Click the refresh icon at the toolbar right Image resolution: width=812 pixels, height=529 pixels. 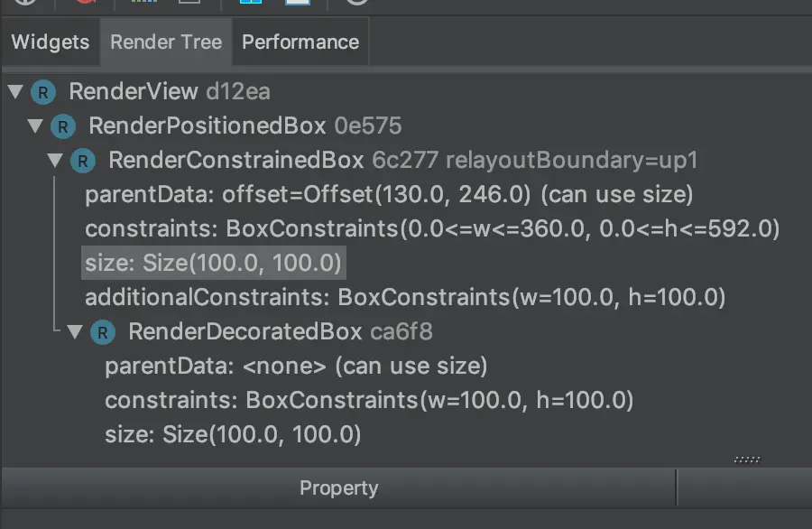click(x=355, y=5)
